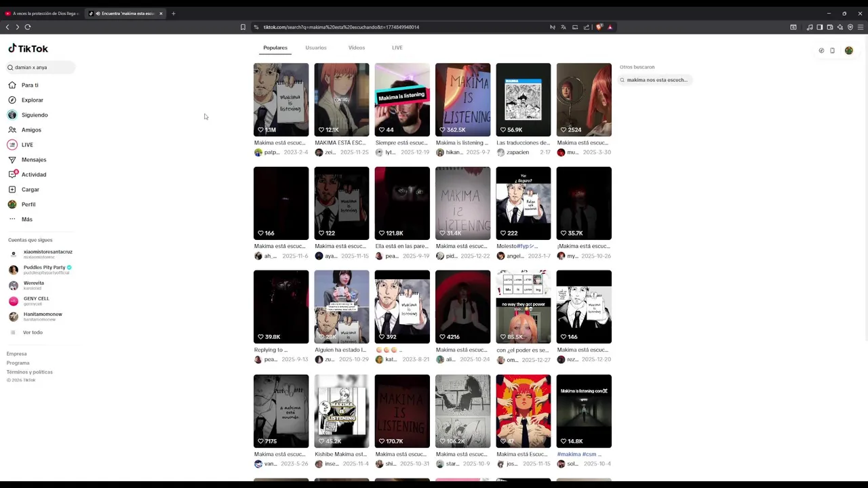Open the Para ti home feed
The width and height of the screenshot is (868, 488).
(x=23, y=85)
